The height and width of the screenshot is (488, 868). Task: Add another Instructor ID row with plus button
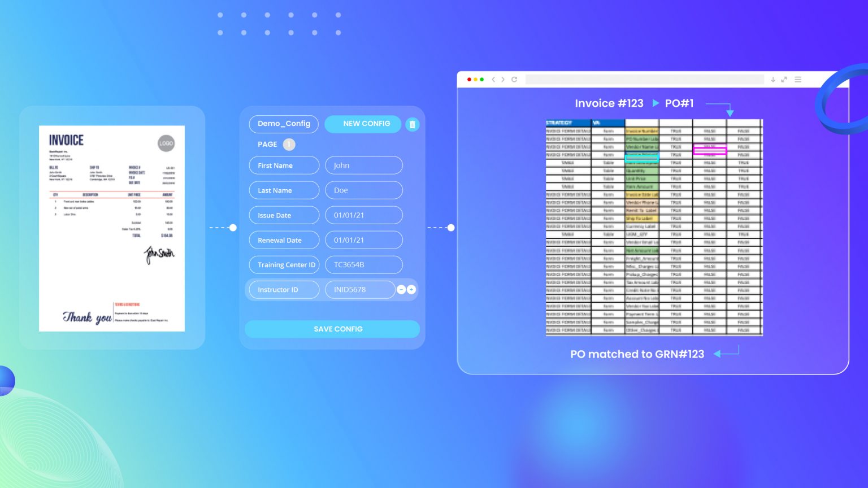point(411,289)
